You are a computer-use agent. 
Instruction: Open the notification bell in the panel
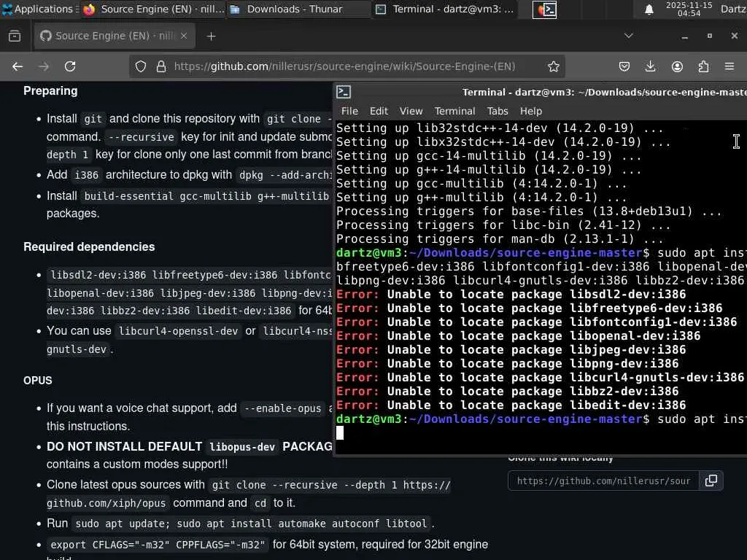(x=649, y=9)
